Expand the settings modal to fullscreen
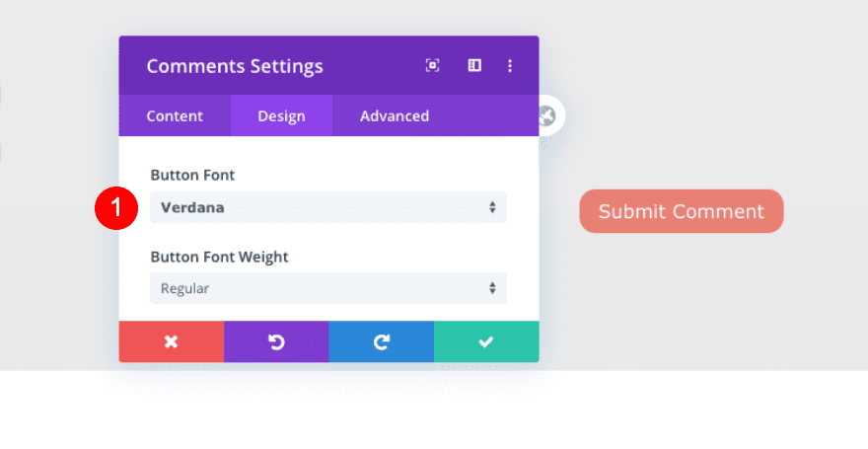This screenshot has height=449, width=868. pyautogui.click(x=432, y=66)
